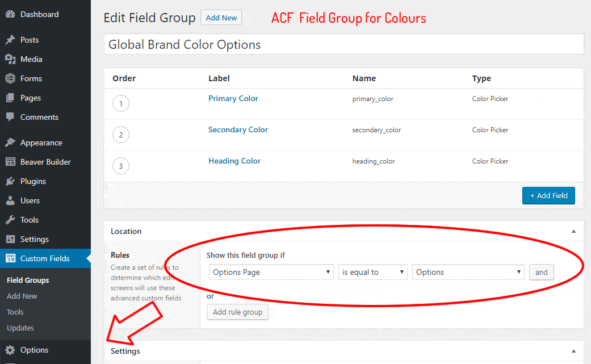Click the Dashboard gauge icon

coord(10,14)
